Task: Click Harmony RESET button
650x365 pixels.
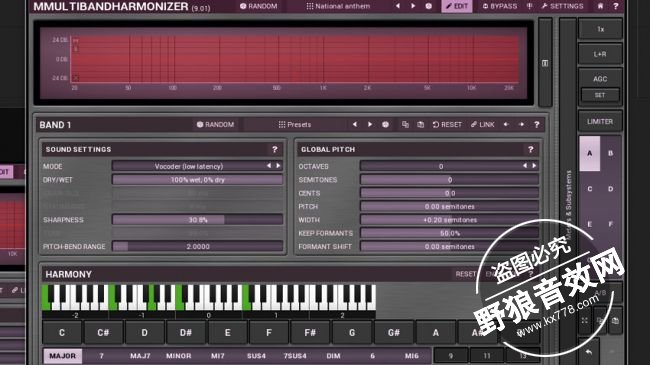Action: pyautogui.click(x=466, y=274)
